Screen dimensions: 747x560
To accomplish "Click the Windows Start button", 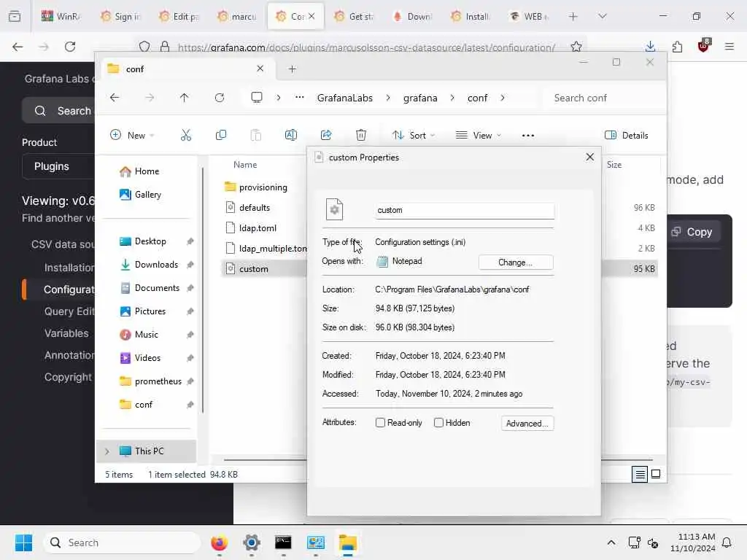I will click(23, 542).
